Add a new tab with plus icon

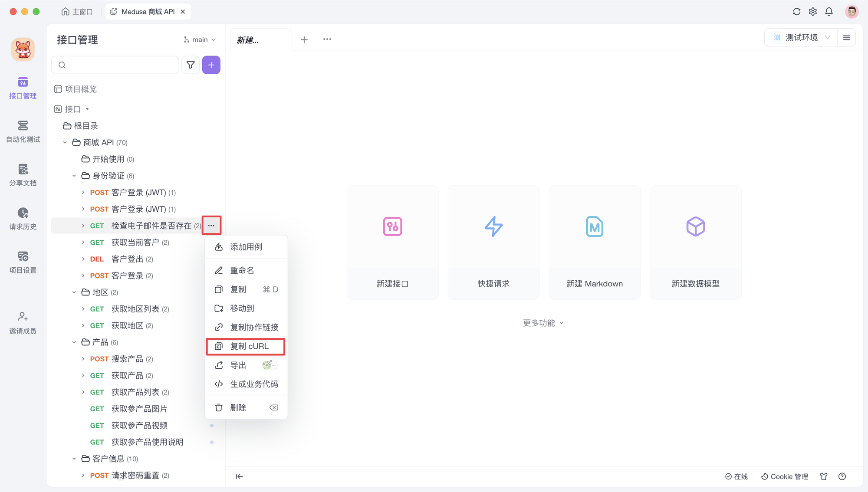point(304,39)
